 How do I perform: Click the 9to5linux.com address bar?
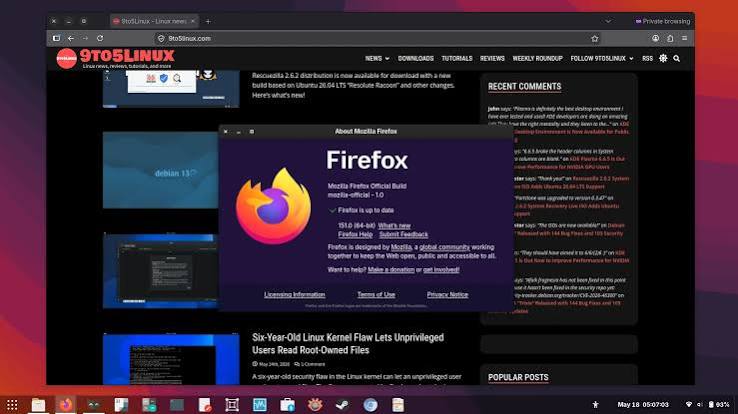377,39
